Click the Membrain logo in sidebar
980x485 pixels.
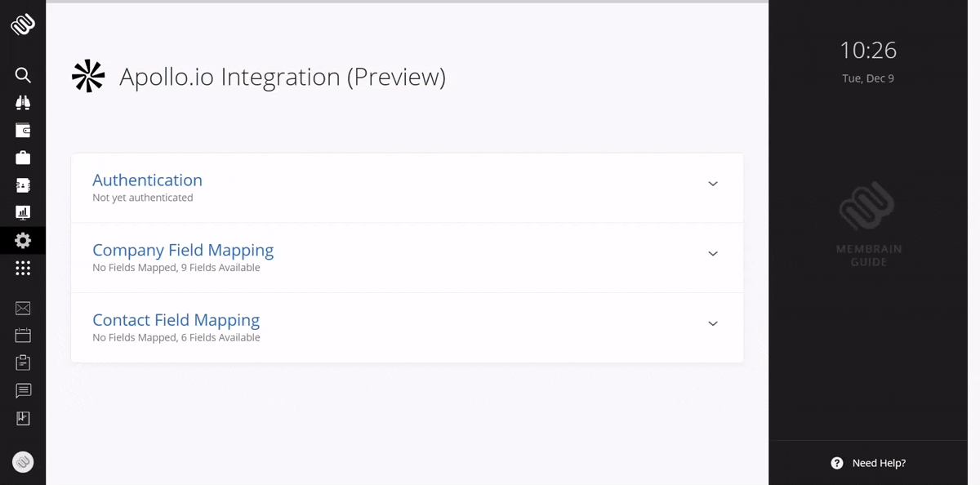[x=23, y=24]
